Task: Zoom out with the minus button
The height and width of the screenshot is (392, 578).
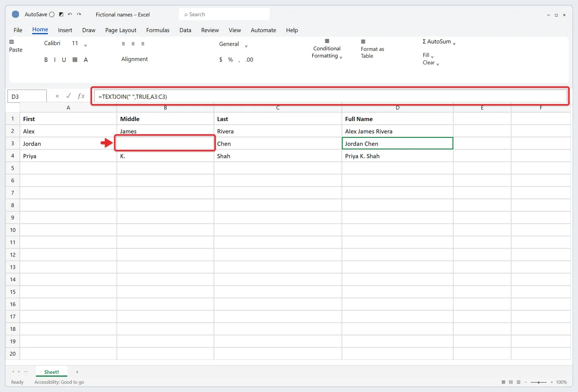Action: coord(526,382)
